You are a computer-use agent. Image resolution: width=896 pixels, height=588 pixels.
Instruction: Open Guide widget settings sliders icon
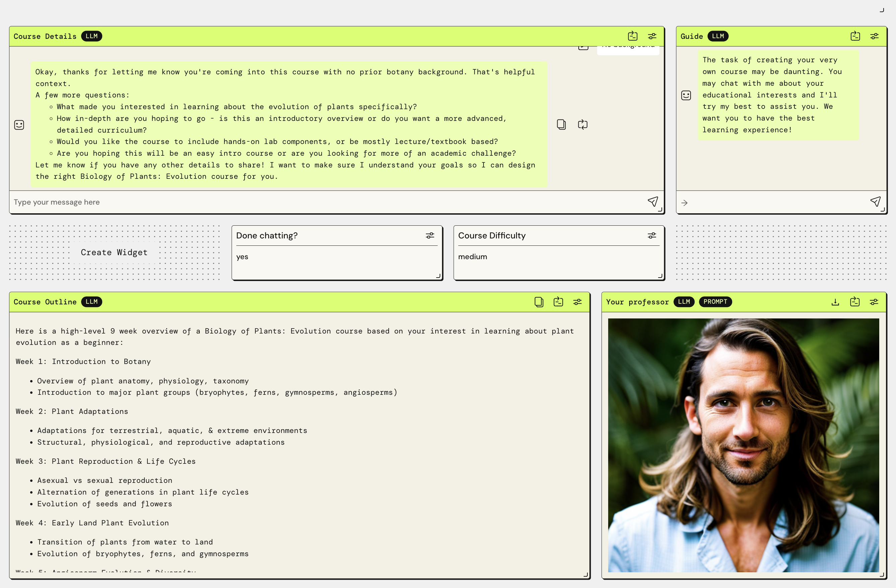[x=874, y=36]
